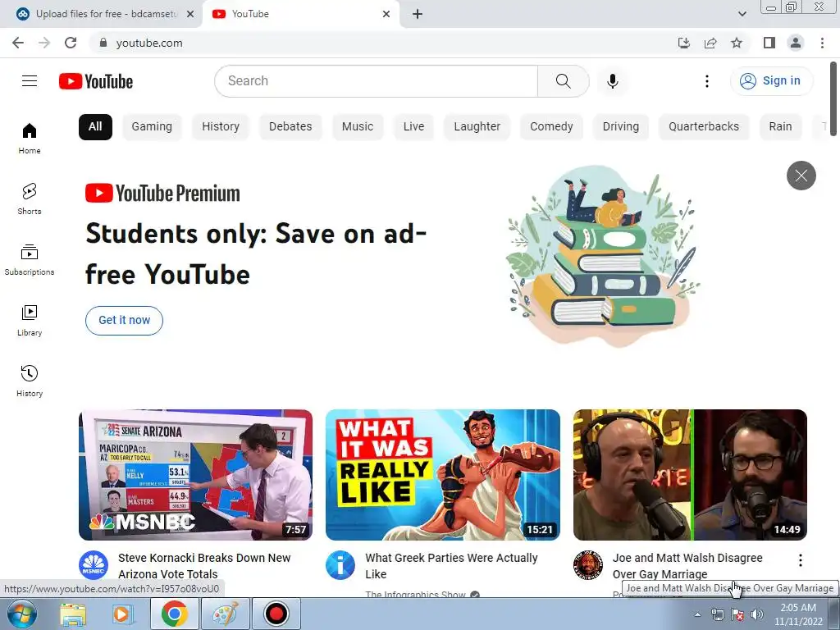Close the Upload files tab
Image resolution: width=840 pixels, height=630 pixels.
(189, 14)
